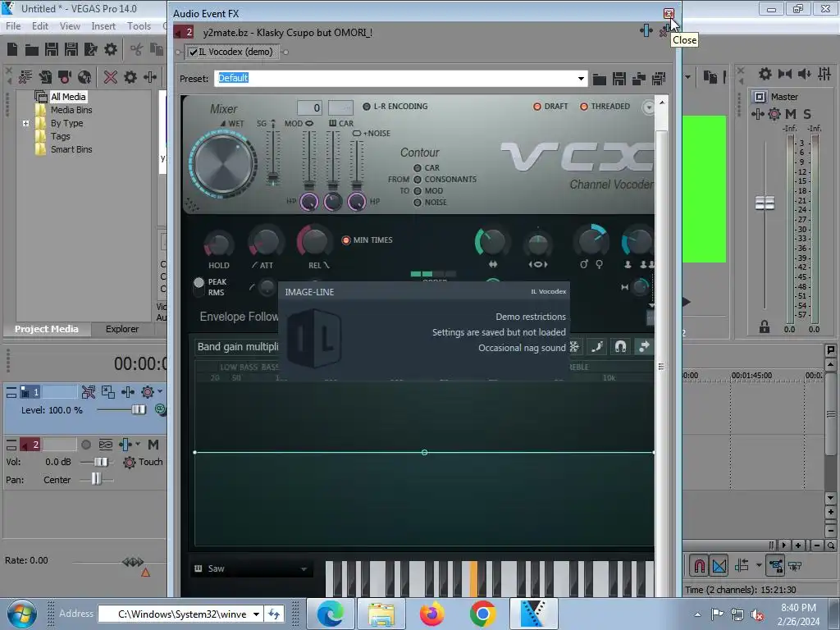Click the Open project folder icon
This screenshot has width=840, height=630.
click(x=32, y=50)
